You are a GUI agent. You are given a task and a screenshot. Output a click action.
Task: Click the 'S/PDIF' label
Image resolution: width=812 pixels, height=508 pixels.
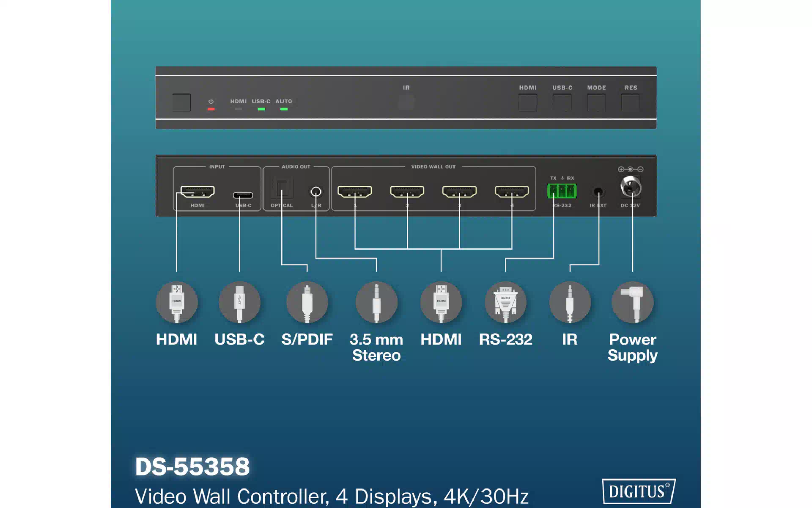[x=307, y=340]
